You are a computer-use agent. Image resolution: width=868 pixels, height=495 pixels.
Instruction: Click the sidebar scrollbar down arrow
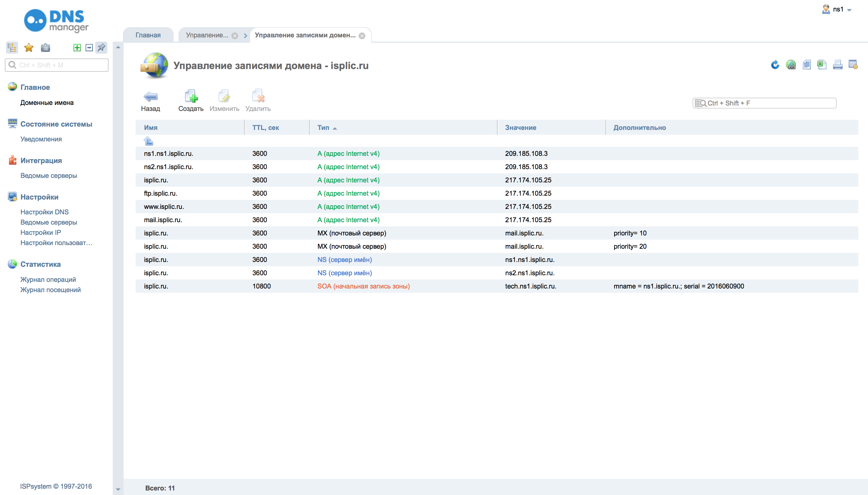pos(118,489)
